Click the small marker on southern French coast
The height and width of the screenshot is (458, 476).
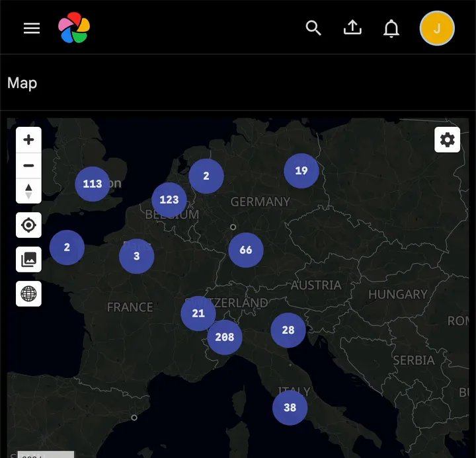point(134,418)
